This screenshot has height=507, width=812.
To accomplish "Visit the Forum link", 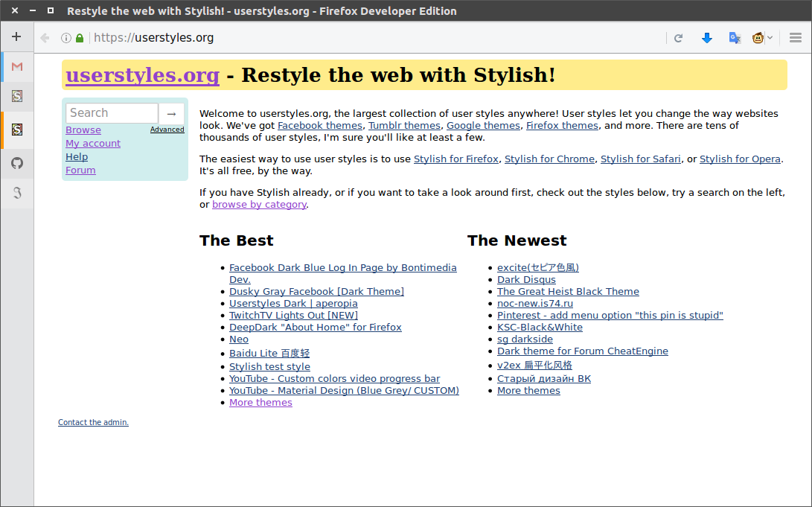I will [x=80, y=170].
